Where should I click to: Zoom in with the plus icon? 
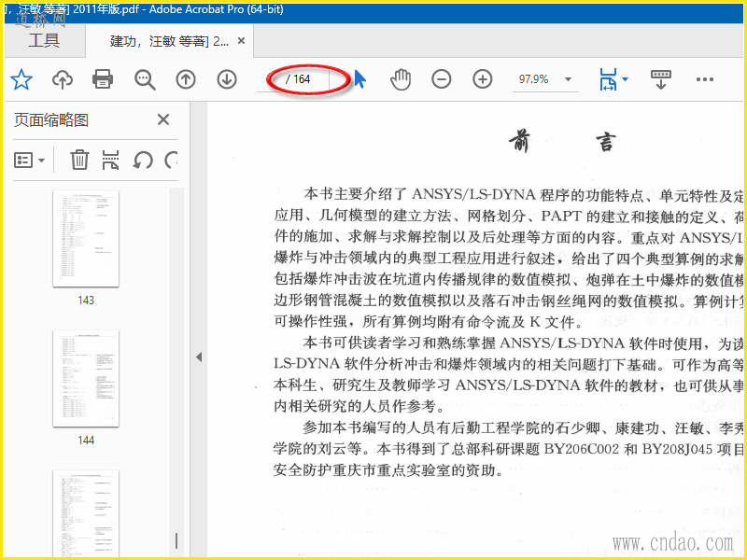tap(483, 79)
